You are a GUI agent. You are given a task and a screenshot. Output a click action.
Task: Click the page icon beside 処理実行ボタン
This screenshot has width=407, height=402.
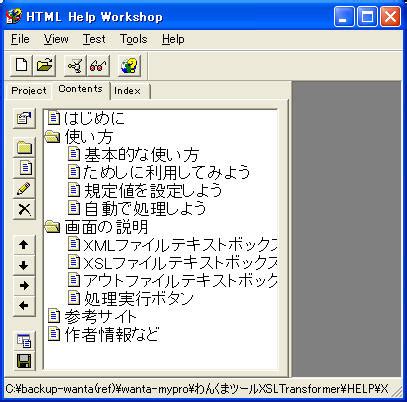click(x=74, y=298)
